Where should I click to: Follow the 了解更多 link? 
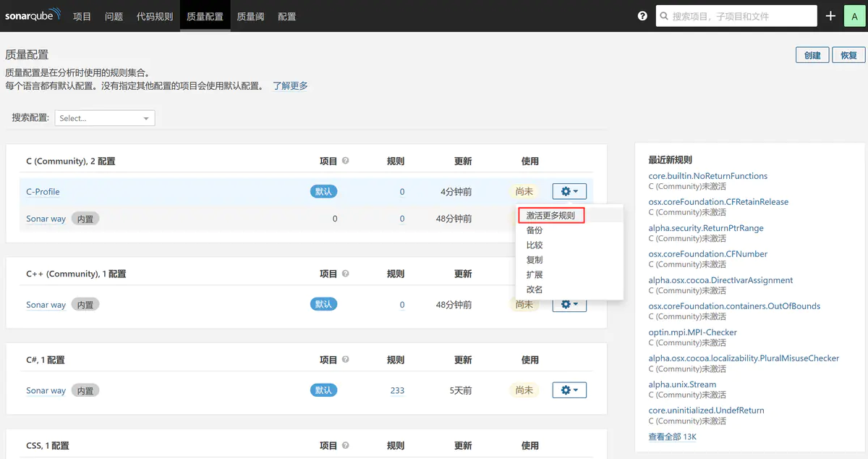click(x=290, y=85)
